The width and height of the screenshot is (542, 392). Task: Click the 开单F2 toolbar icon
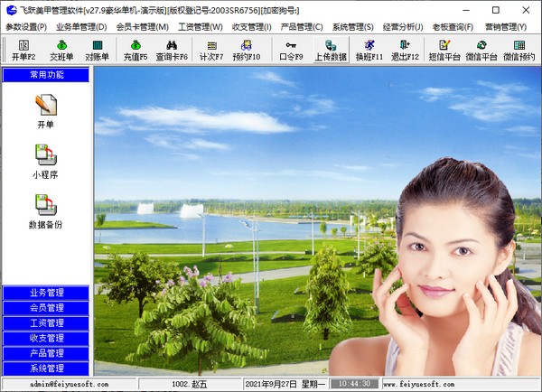click(x=23, y=50)
